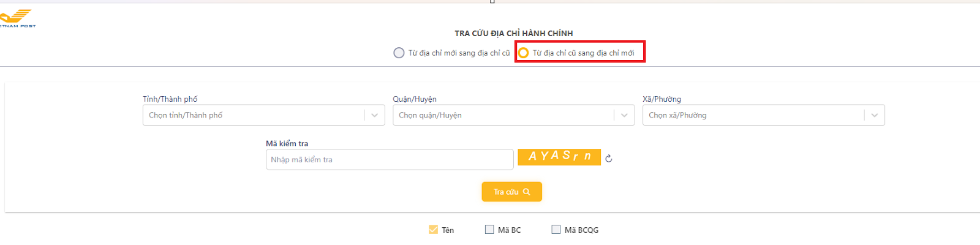This screenshot has width=980, height=245.
Task: Expand the Quận/Huyện chevron arrow
Action: point(624,115)
